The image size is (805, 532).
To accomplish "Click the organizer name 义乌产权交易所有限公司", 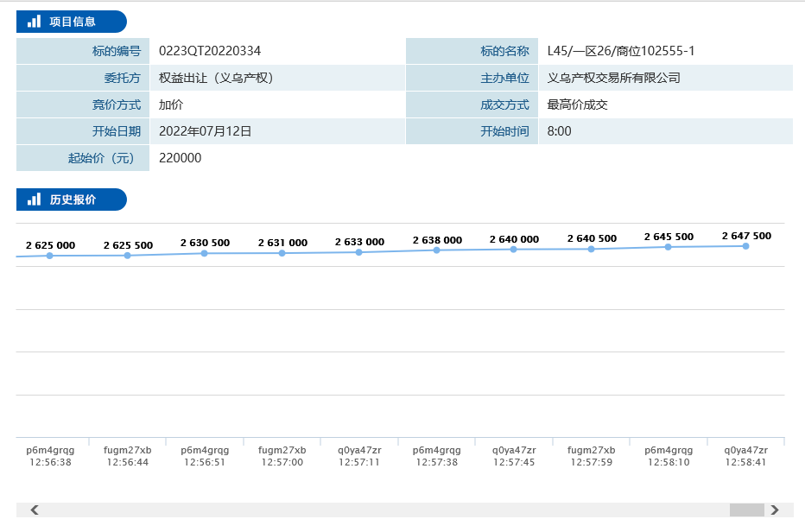I will pos(614,78).
